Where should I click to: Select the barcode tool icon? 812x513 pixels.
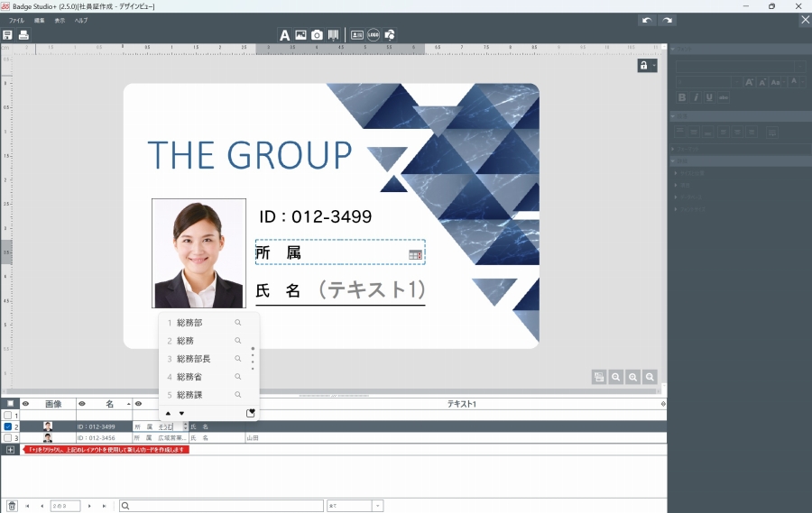click(333, 35)
